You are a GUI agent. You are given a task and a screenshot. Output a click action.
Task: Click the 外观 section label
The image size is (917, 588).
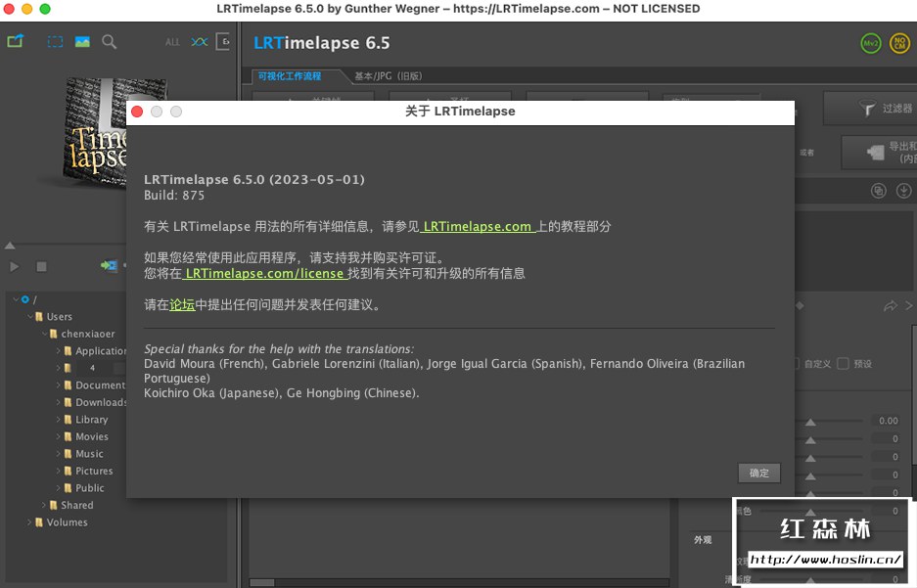pyautogui.click(x=703, y=539)
